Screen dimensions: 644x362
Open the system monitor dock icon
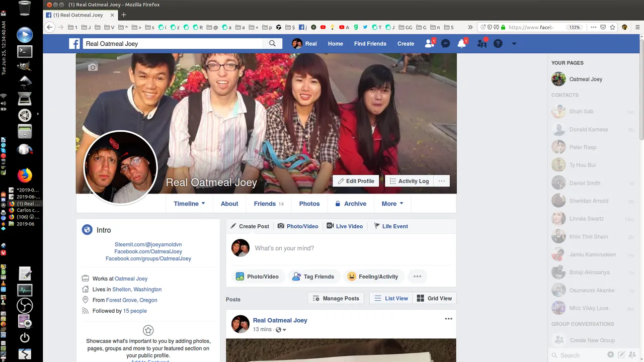[x=25, y=290]
